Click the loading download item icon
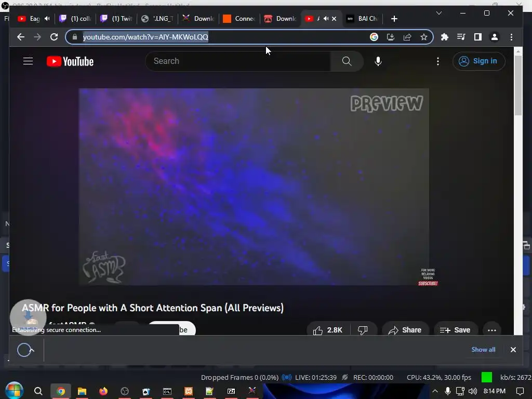The image size is (532, 399). tap(25, 350)
